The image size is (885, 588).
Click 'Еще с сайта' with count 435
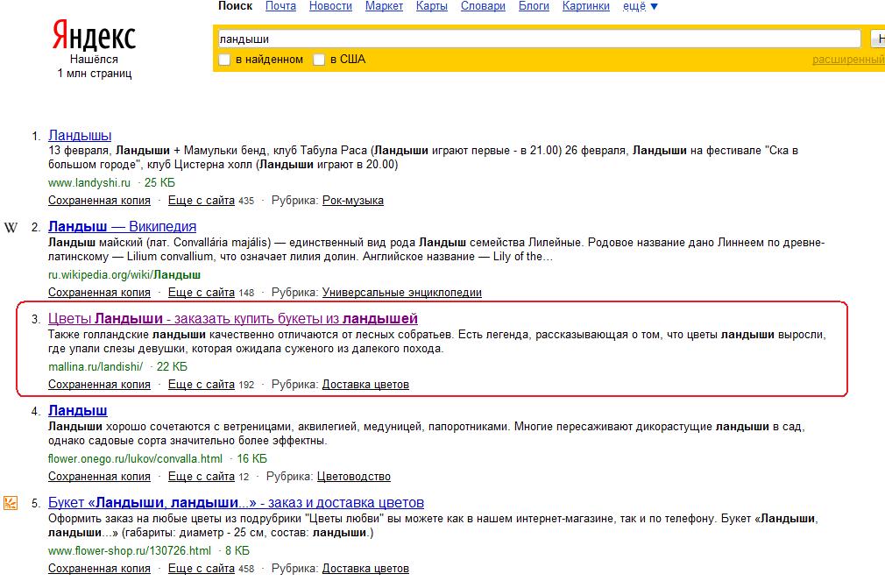pyautogui.click(x=202, y=201)
